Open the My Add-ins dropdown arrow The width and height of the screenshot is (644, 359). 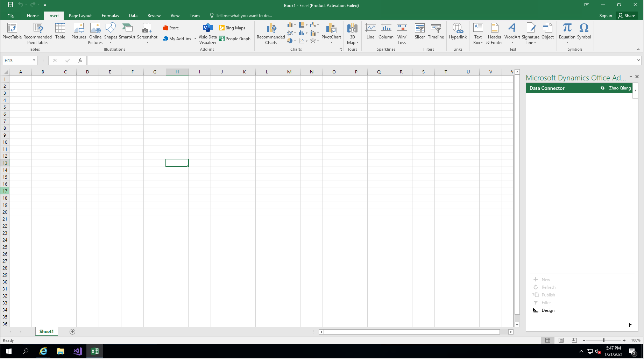point(195,39)
